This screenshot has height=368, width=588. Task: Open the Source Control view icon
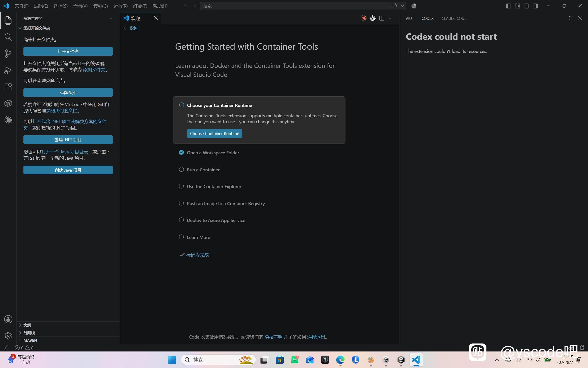[x=8, y=54]
